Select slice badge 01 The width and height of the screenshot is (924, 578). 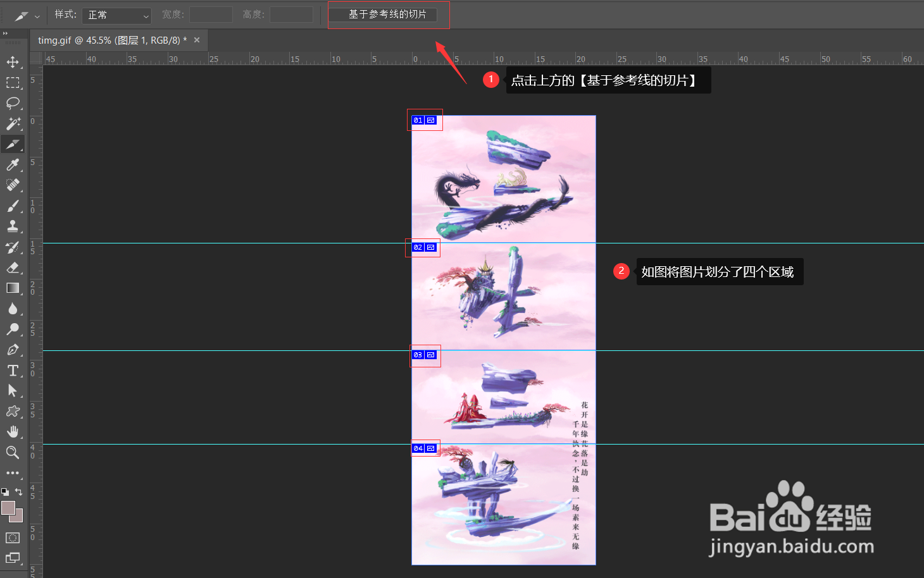(418, 120)
